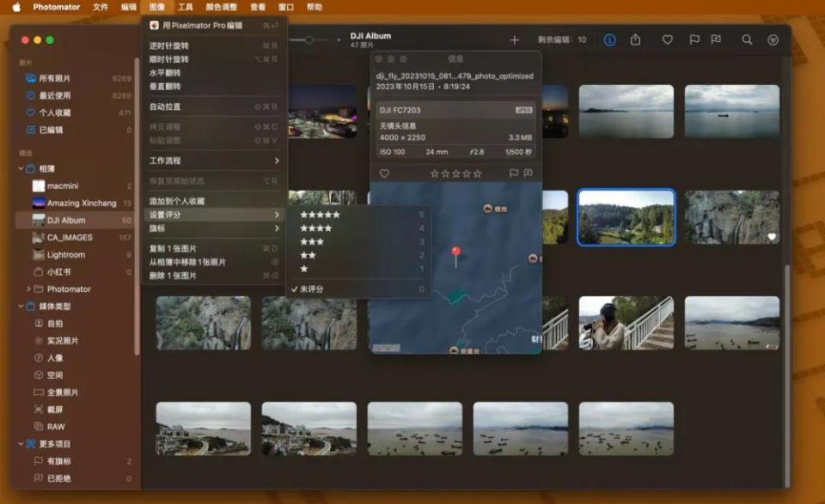
Task: Choose 复制 1 张图片
Action: [214, 249]
